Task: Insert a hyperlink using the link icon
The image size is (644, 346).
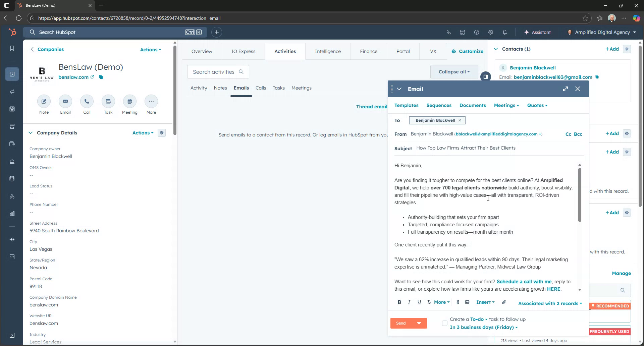Action: coord(457,302)
